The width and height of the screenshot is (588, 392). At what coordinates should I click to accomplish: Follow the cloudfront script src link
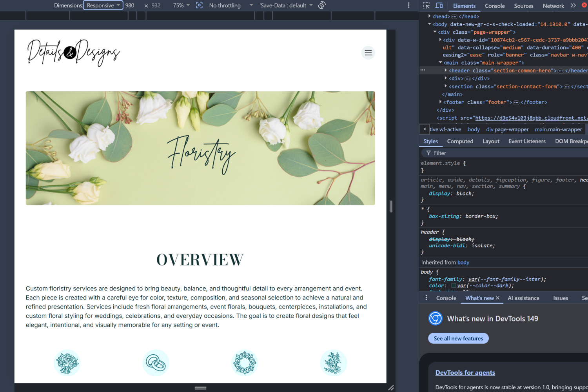[x=531, y=118]
